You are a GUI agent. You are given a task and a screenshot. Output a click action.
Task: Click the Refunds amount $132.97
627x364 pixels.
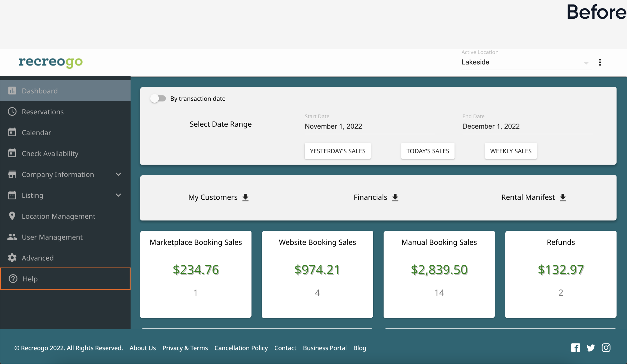coord(561,270)
